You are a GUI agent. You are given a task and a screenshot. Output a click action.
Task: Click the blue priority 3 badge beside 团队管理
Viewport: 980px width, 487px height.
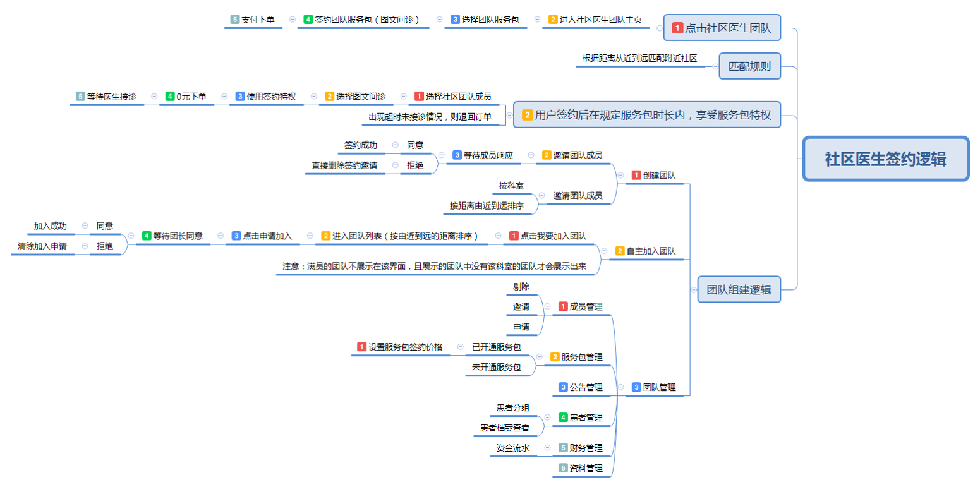point(636,387)
